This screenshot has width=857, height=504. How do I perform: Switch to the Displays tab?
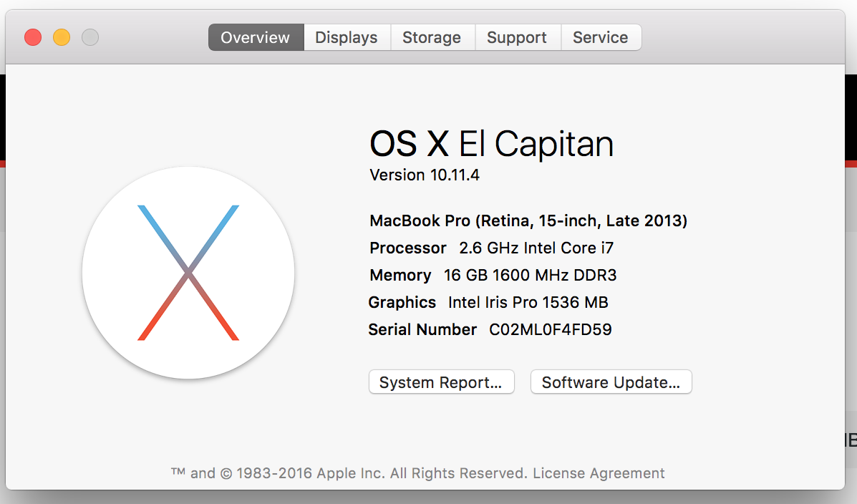point(347,37)
